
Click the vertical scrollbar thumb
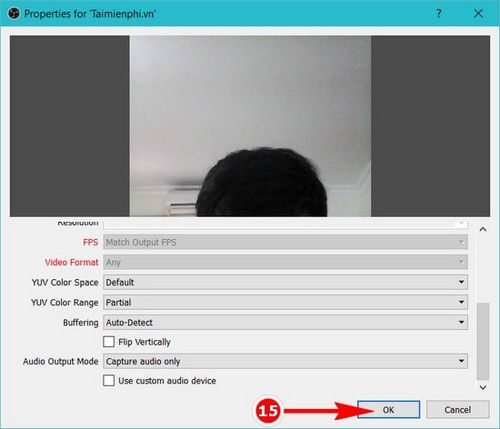tap(483, 341)
